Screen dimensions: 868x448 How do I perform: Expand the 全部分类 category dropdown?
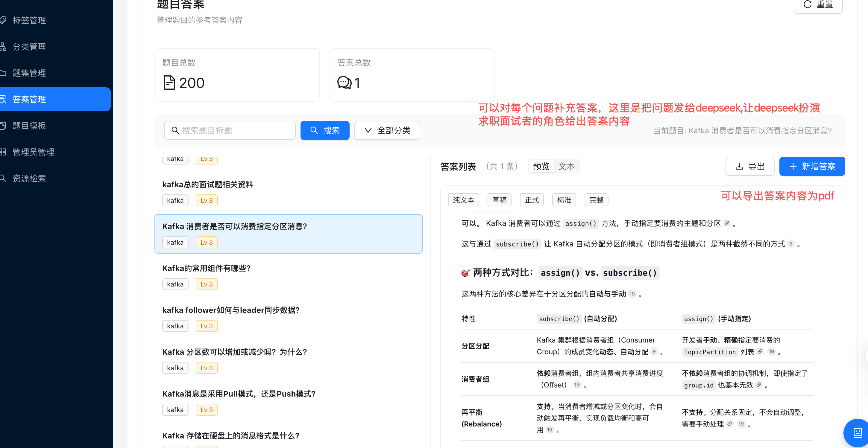[387, 130]
